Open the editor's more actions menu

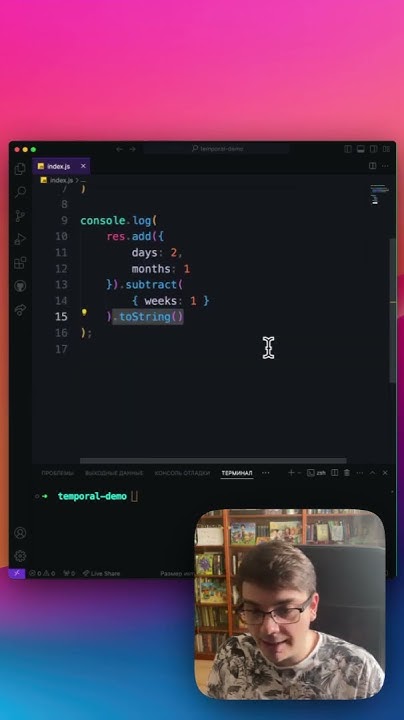(x=386, y=166)
